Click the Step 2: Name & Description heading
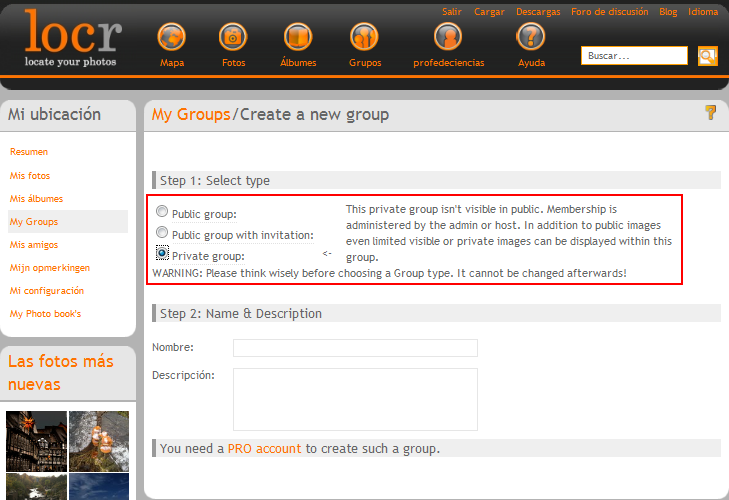Viewport: 729px width, 500px height. [x=241, y=313]
